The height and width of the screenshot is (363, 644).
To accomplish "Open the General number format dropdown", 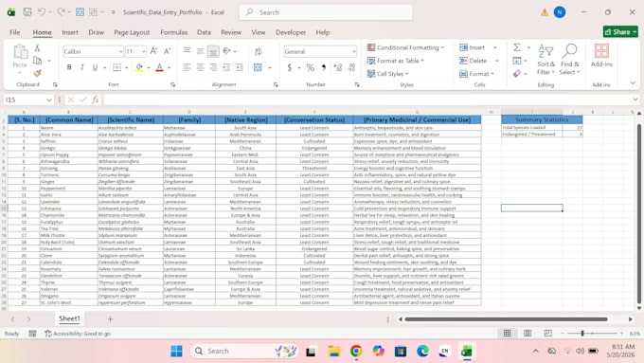I will coord(353,52).
